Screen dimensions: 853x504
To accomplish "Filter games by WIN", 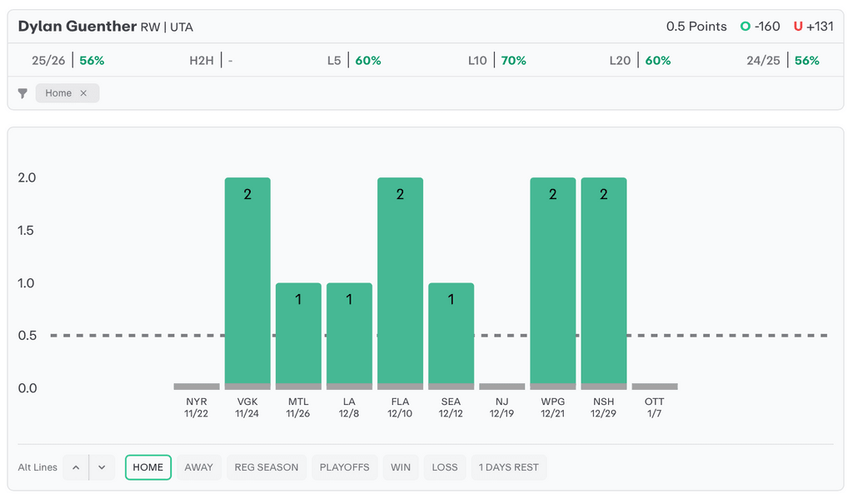I will [x=401, y=467].
